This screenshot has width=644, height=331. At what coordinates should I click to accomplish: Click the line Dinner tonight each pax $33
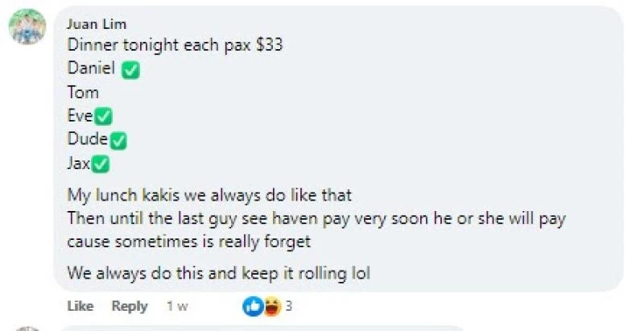point(175,45)
